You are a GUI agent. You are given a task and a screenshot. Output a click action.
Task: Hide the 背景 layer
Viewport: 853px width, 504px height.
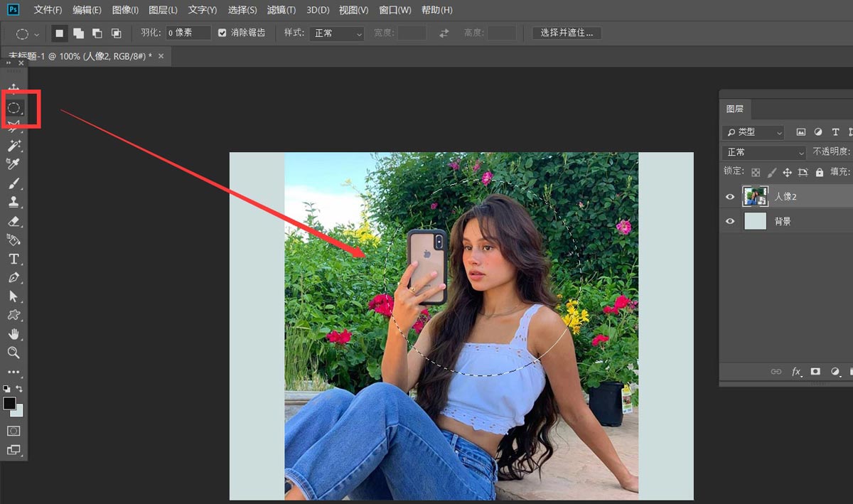[x=730, y=222]
